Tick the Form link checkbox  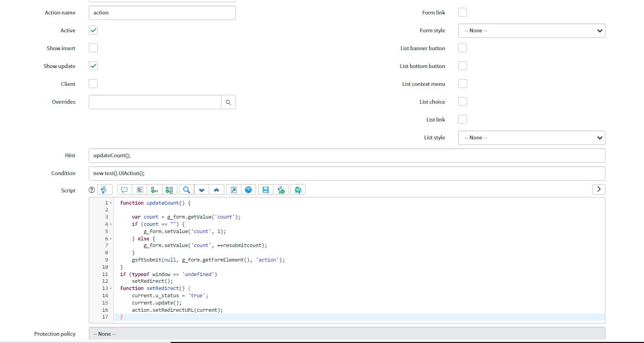click(463, 13)
